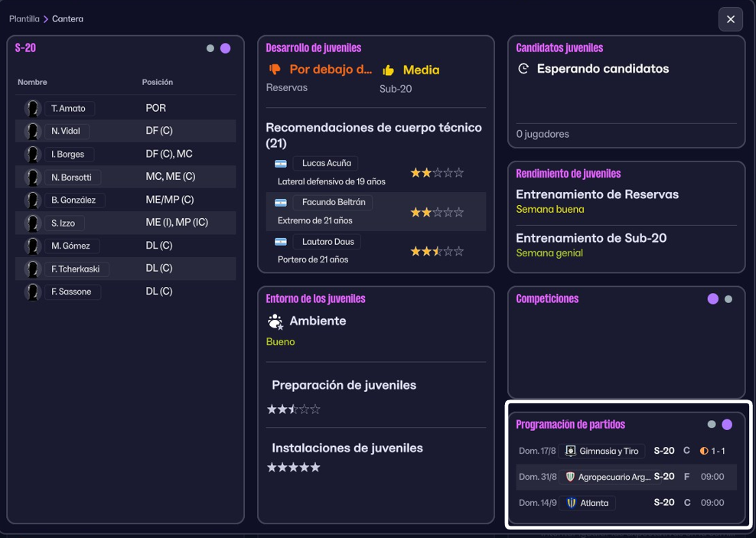
Task: Select the Dom. 31/8 fixture date
Action: tap(538, 477)
